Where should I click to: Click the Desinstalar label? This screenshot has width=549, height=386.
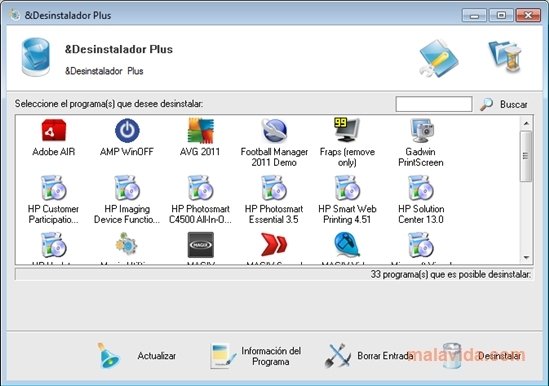pos(499,356)
